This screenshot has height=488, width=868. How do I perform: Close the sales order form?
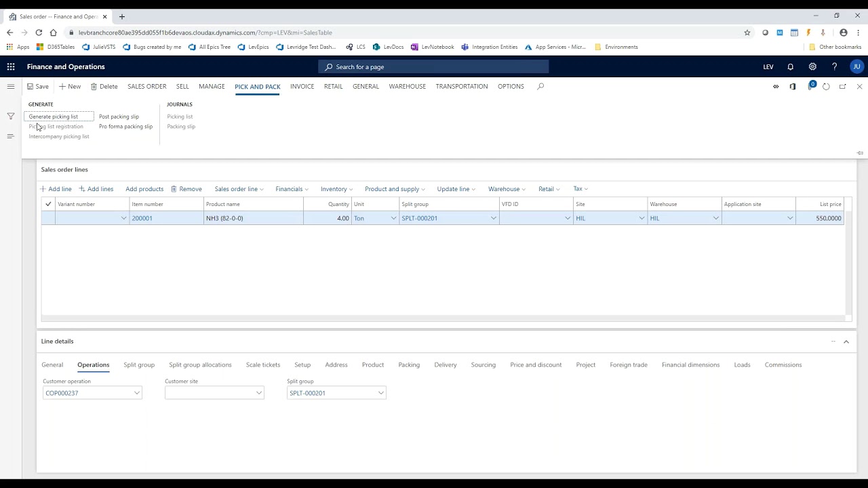pos(859,86)
